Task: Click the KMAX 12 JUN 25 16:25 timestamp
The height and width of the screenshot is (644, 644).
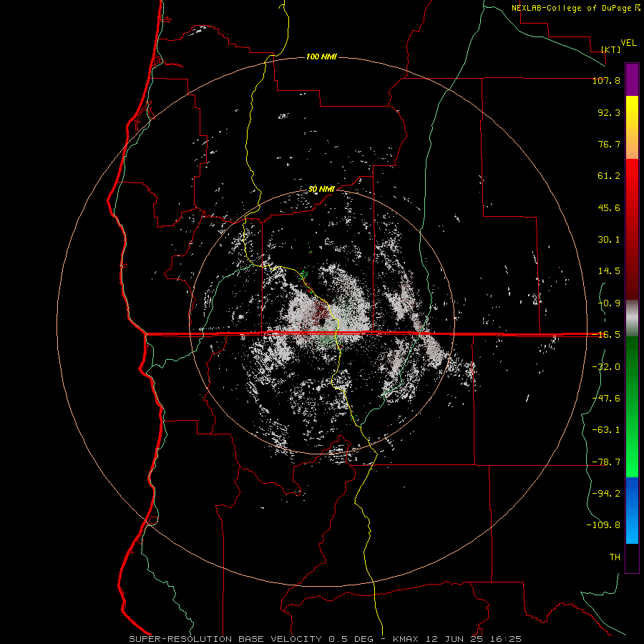Action: (457, 639)
